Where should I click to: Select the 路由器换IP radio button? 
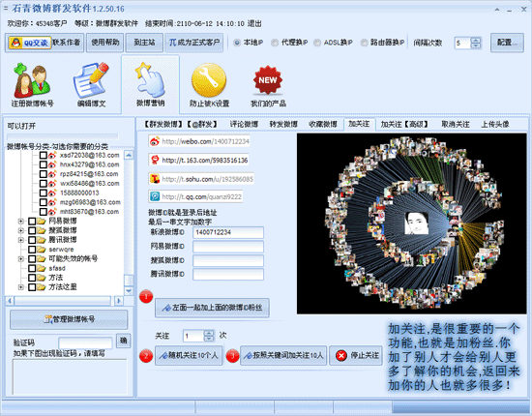(364, 43)
